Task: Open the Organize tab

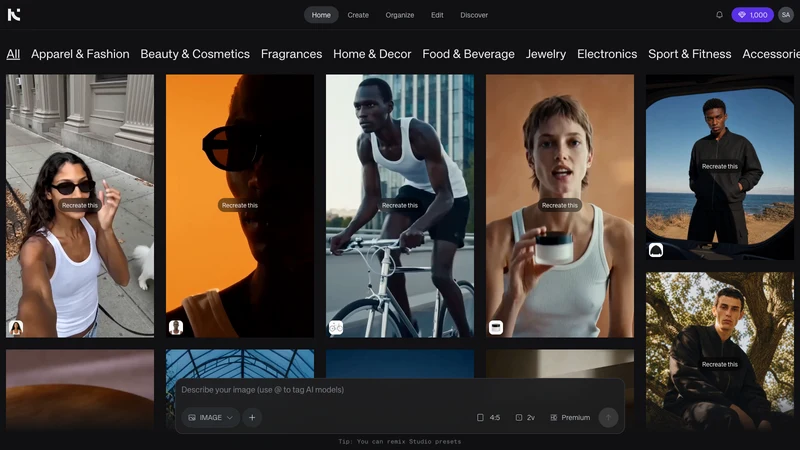Action: (399, 15)
